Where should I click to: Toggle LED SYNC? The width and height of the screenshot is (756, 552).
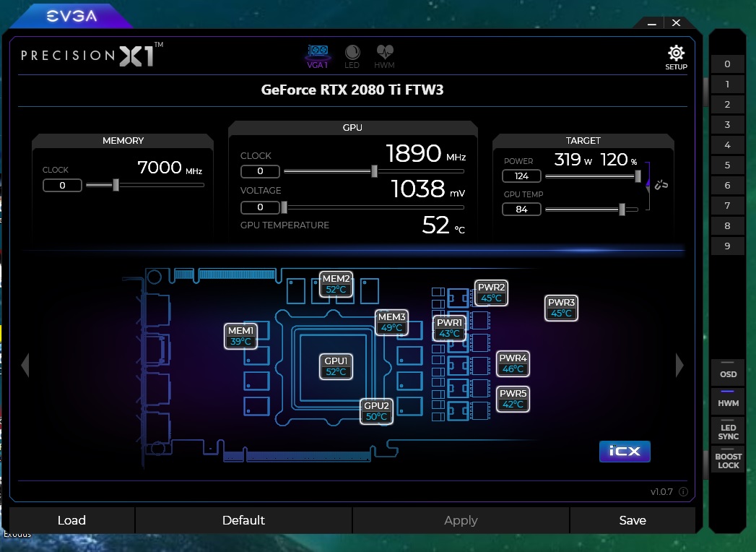[728, 431]
